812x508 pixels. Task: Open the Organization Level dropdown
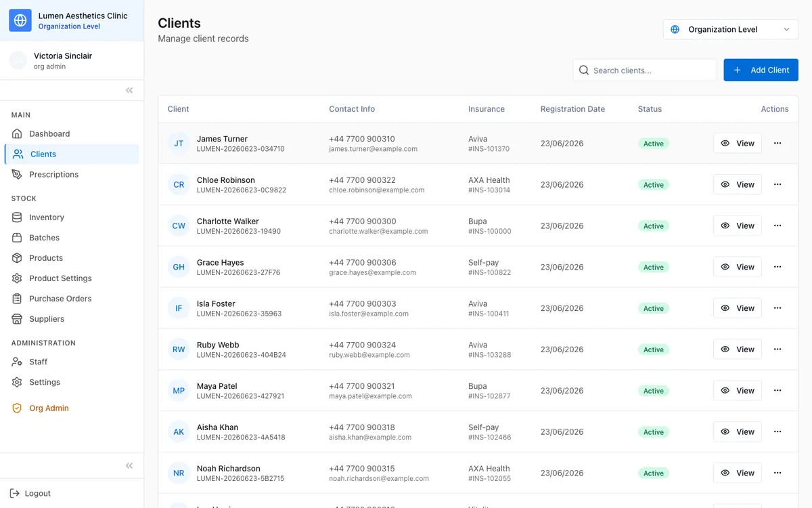pyautogui.click(x=731, y=29)
